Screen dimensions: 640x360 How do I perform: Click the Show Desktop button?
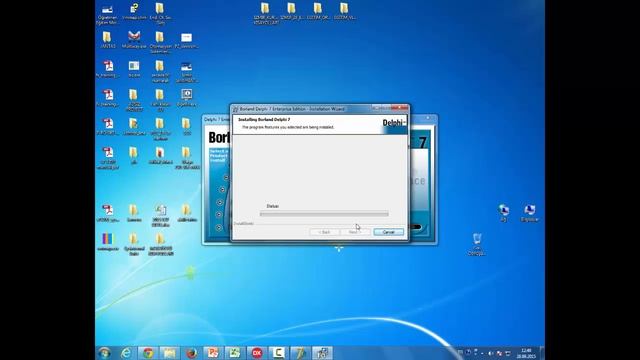tap(542, 353)
